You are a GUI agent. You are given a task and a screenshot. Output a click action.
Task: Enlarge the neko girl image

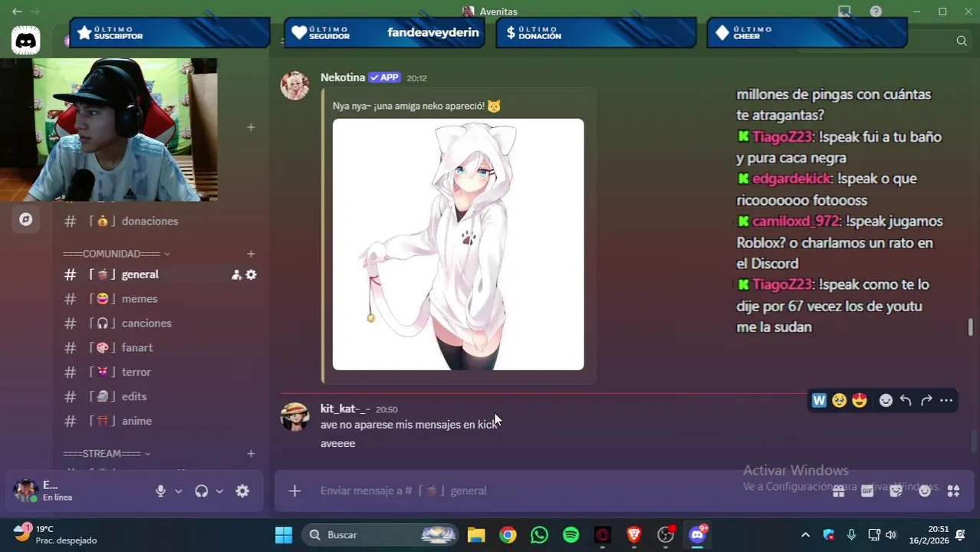tap(458, 245)
